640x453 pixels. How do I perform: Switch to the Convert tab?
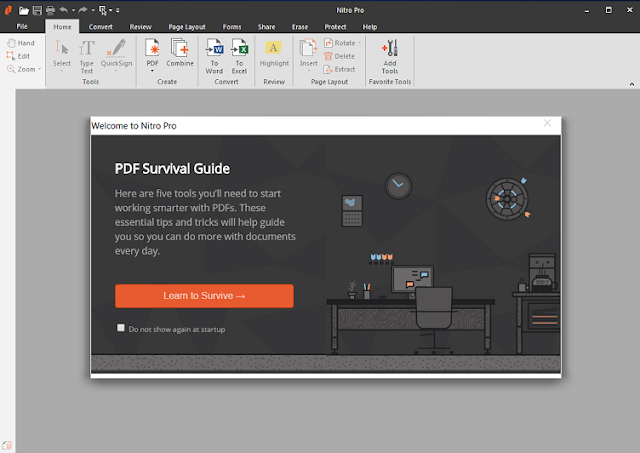point(100,27)
